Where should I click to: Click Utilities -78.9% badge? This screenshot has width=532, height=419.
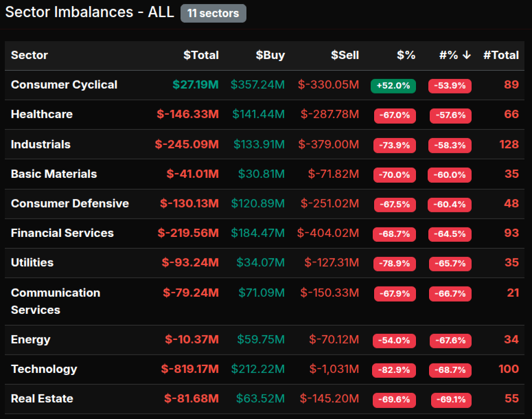click(x=393, y=264)
